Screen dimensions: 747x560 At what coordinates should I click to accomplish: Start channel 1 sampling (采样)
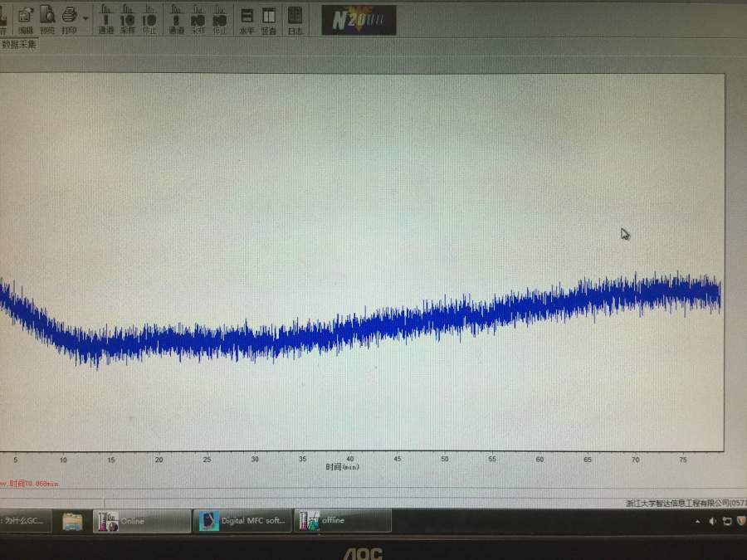[127, 20]
